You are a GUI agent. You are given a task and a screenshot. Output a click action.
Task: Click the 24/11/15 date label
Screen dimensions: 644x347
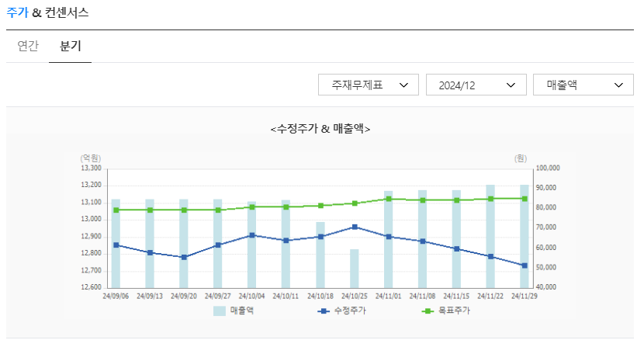[456, 296]
